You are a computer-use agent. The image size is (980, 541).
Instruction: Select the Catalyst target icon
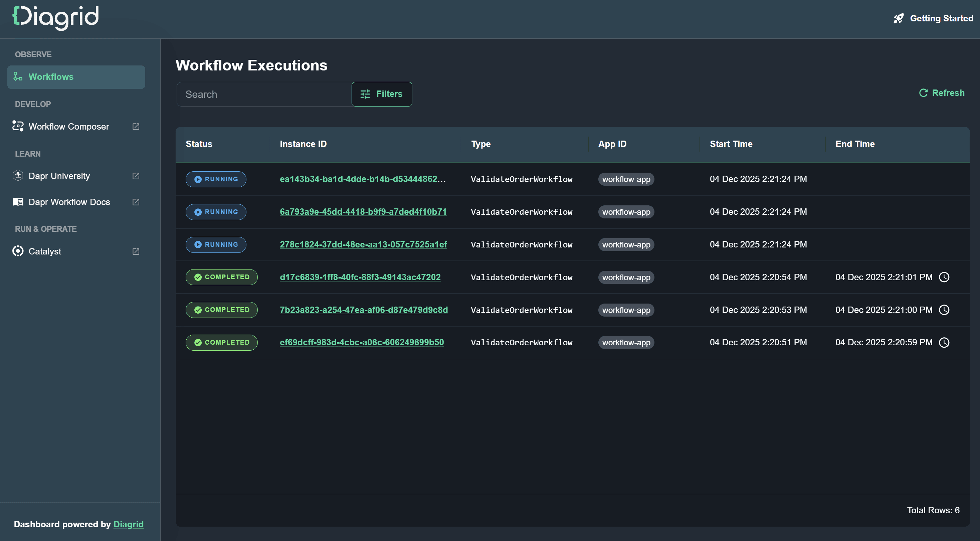17,251
